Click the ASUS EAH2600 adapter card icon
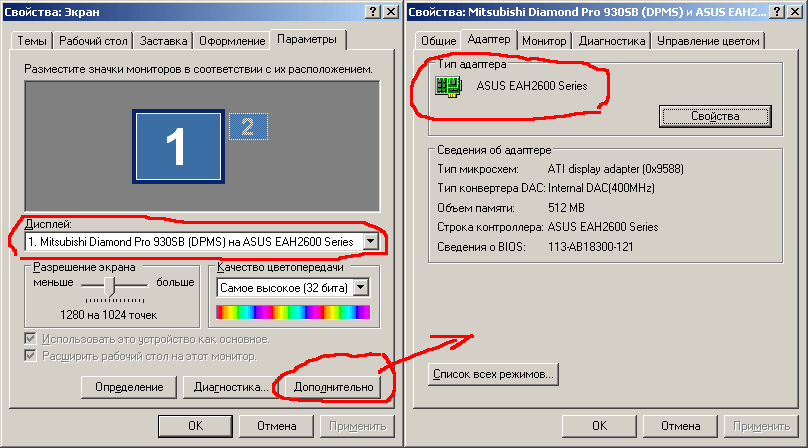The width and height of the screenshot is (808, 448). pos(448,86)
